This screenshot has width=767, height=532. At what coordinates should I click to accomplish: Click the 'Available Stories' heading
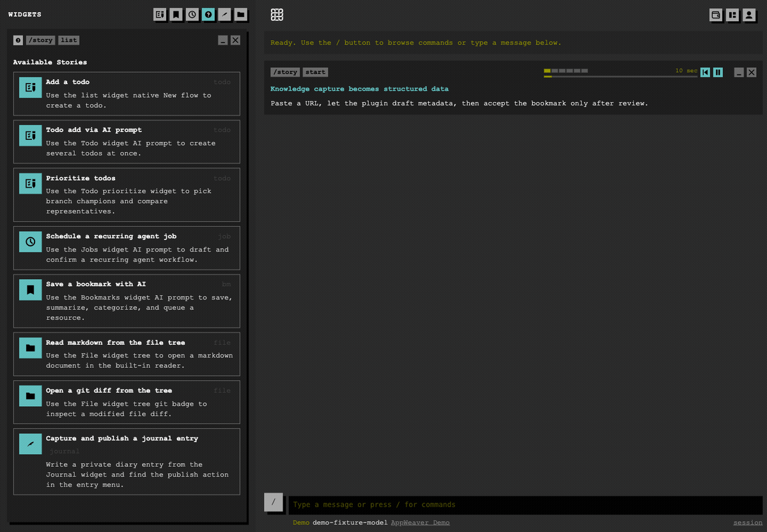(50, 62)
